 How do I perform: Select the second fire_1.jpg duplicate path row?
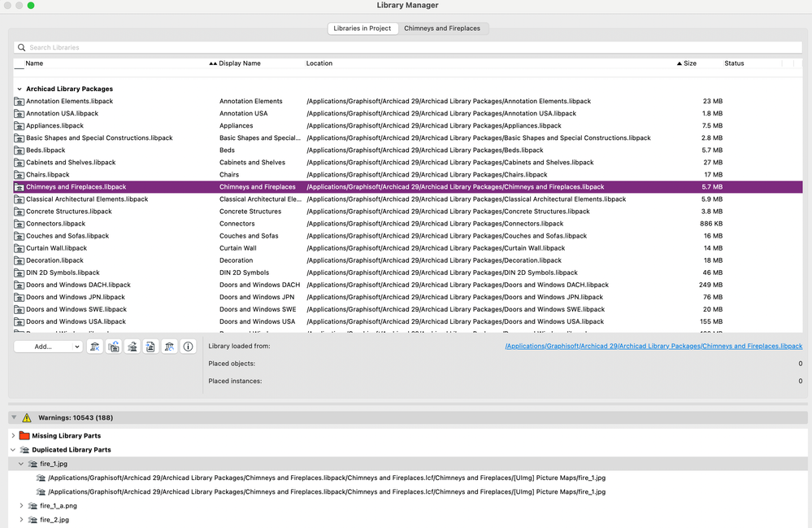point(408,491)
